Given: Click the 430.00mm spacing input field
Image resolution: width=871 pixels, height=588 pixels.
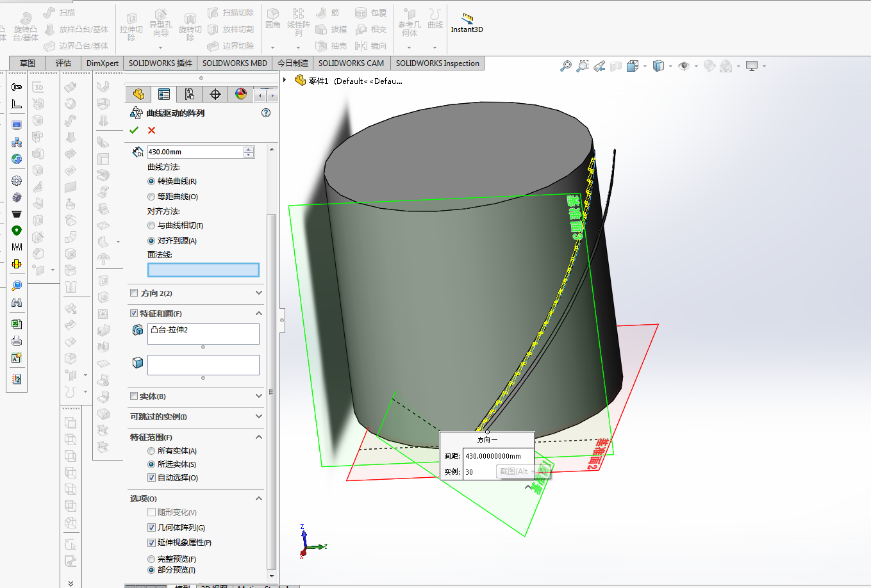Looking at the screenshot, I should tap(195, 152).
